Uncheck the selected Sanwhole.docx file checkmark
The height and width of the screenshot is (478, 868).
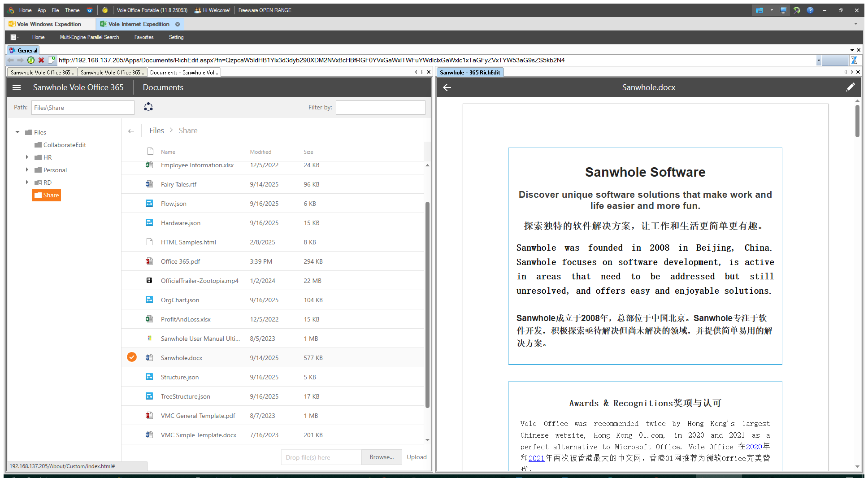coord(132,357)
